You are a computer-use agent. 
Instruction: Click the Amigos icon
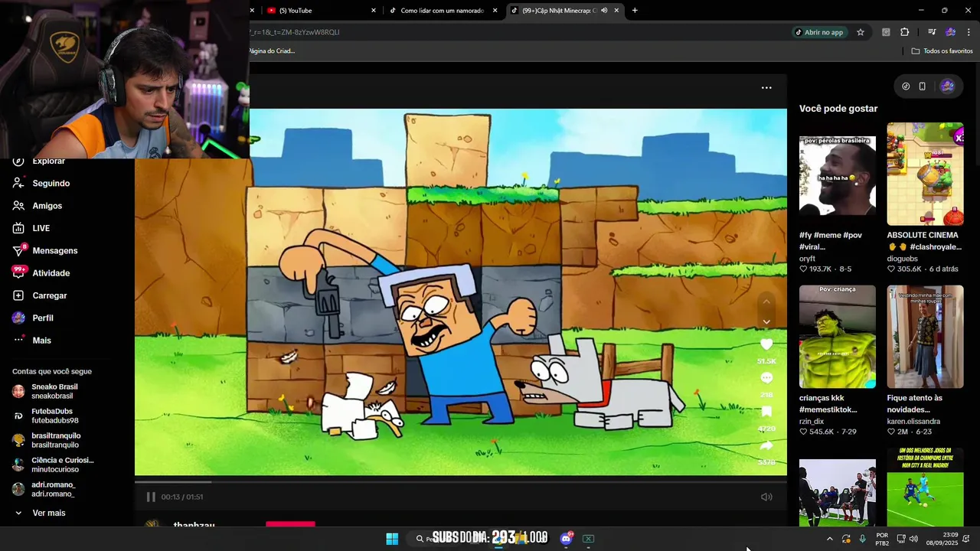(18, 206)
